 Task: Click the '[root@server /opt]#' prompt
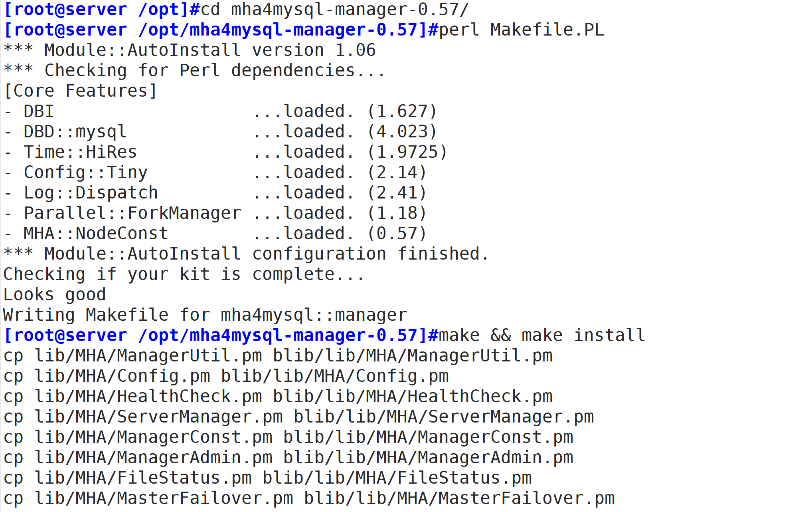point(102,10)
